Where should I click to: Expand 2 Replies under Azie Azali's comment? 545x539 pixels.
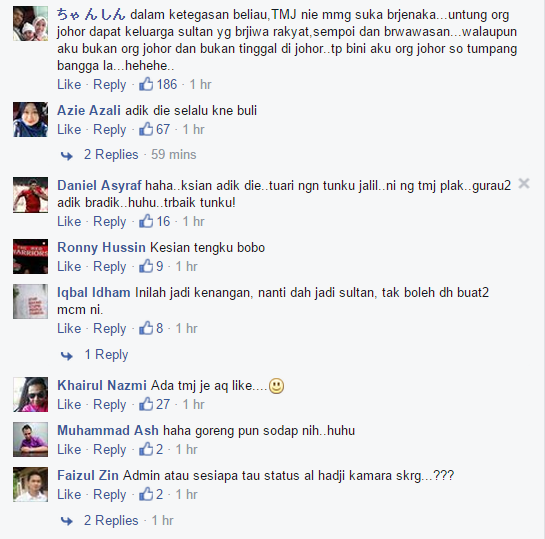(x=111, y=154)
